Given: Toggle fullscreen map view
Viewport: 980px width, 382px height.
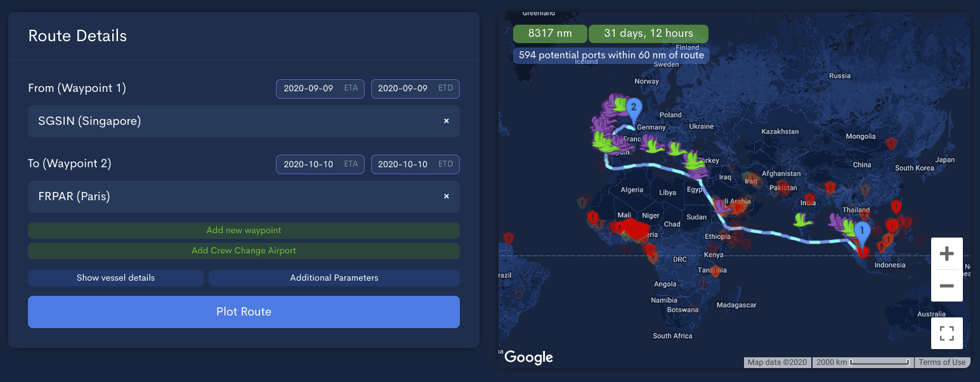Looking at the screenshot, I should click(x=946, y=333).
